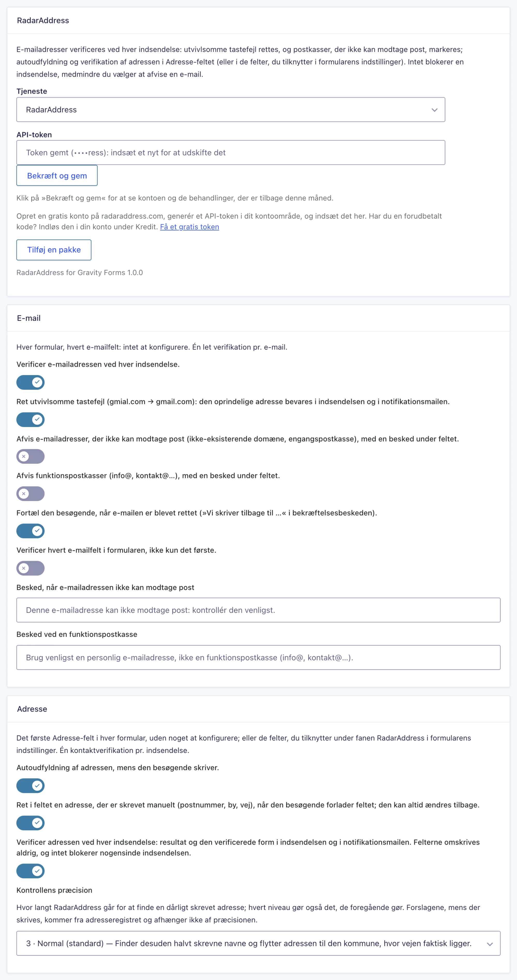Click the Bekræft og gem button
This screenshot has width=517, height=980.
(57, 175)
